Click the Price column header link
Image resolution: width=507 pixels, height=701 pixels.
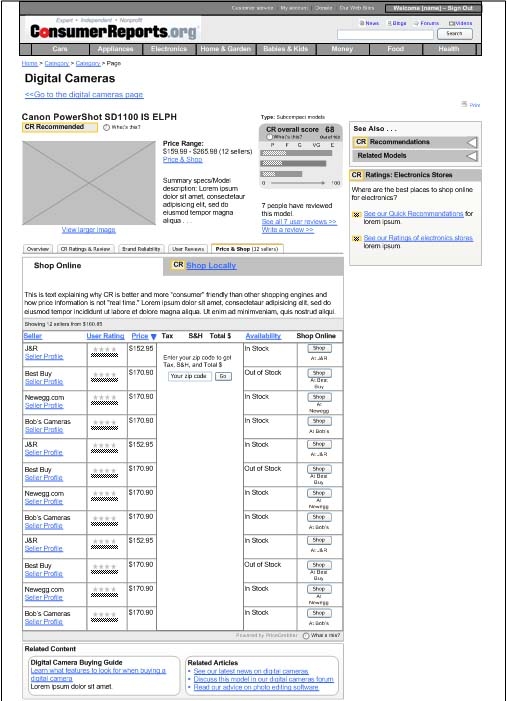[140, 336]
